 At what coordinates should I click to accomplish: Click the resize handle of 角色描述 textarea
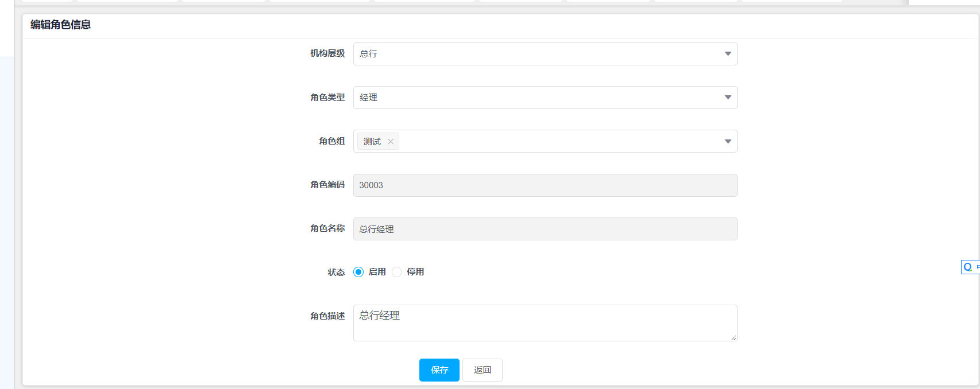tap(734, 338)
